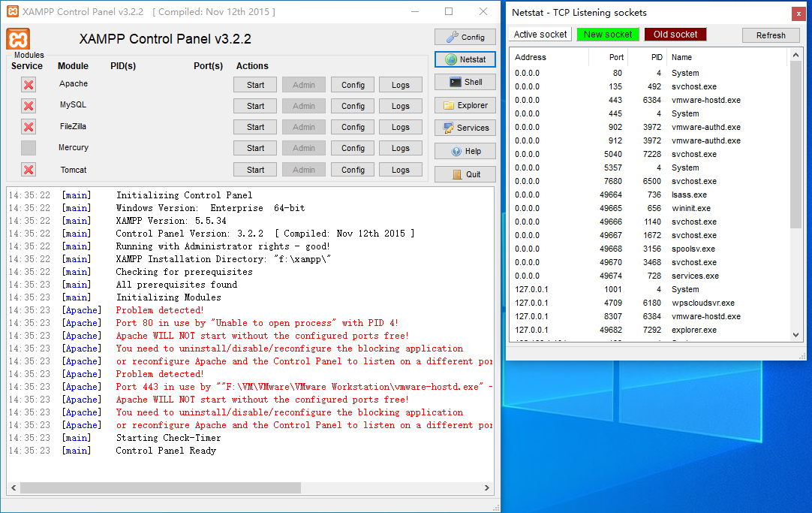Screen dimensions: 812x513
Task: Click the Active socket legend label
Action: [540, 35]
